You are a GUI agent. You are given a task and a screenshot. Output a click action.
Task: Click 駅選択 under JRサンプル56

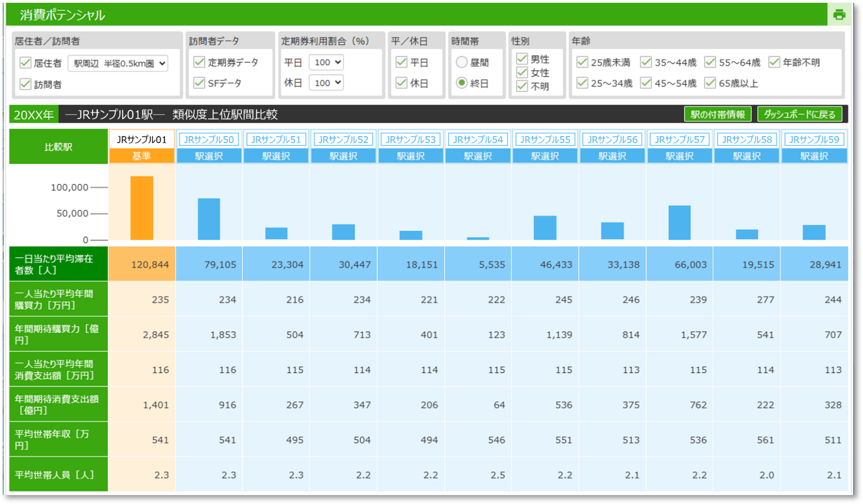point(612,156)
